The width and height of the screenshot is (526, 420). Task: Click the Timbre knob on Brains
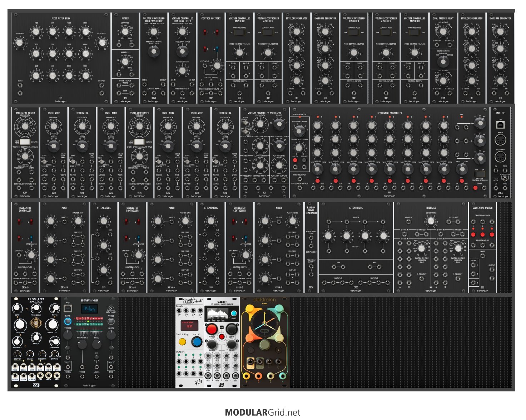click(68, 335)
